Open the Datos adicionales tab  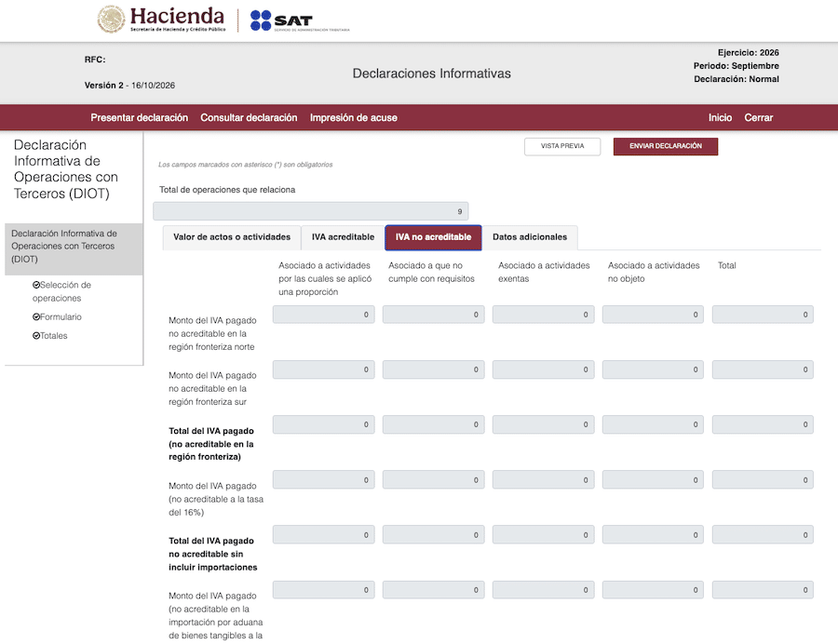[530, 237]
